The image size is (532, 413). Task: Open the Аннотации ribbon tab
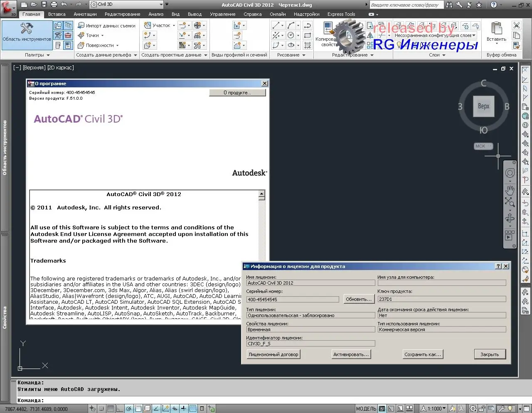click(x=85, y=14)
